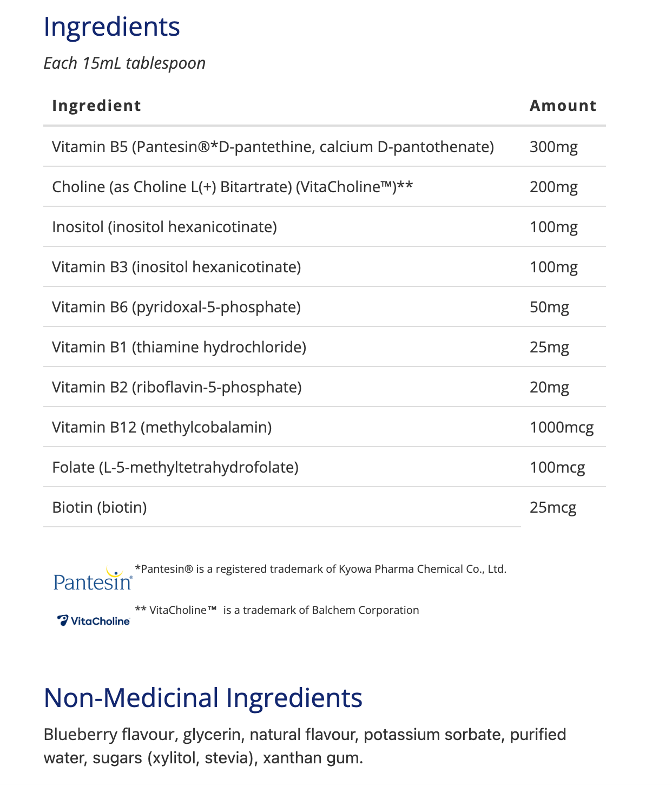Click the Vitamin B1 thiamine hydrochloride row
Screen dimensions: 672x785
(x=325, y=347)
